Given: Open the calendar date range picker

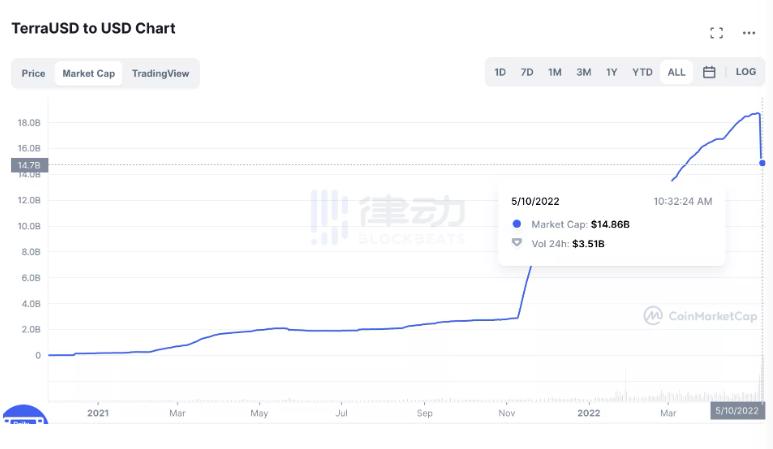Looking at the screenshot, I should point(709,72).
